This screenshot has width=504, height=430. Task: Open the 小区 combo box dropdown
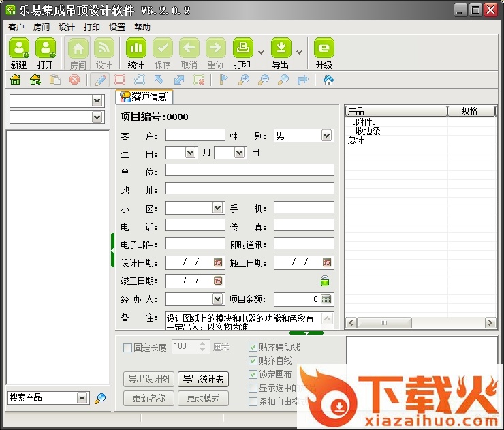[x=217, y=208]
